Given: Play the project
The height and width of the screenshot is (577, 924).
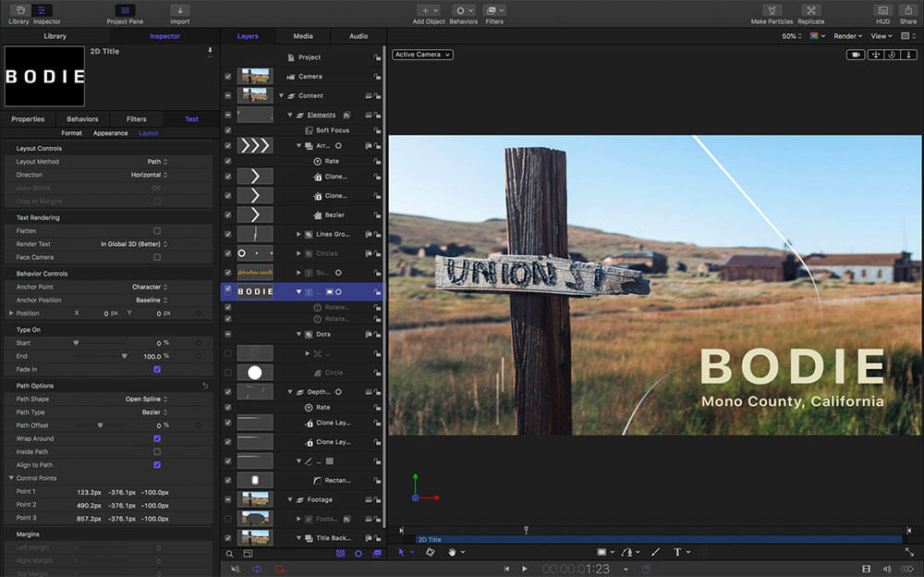Looking at the screenshot, I should click(525, 569).
